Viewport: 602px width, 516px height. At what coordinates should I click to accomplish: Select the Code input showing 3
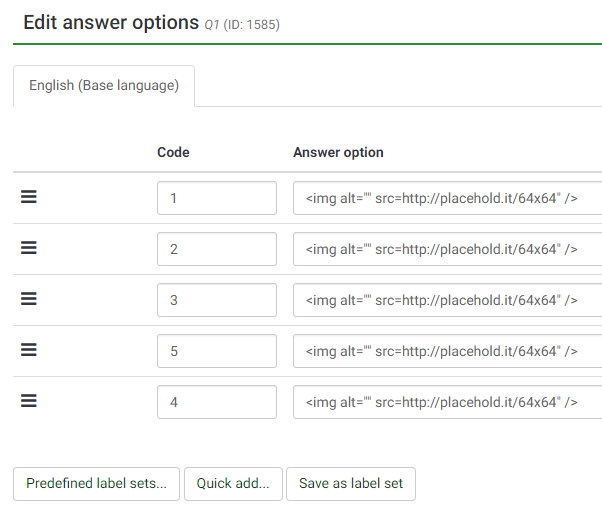point(216,300)
